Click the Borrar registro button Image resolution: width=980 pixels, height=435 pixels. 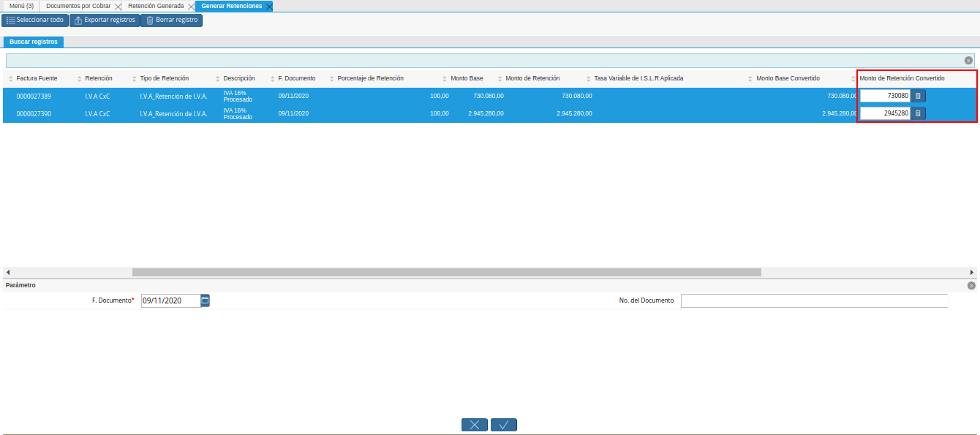[x=171, y=20]
